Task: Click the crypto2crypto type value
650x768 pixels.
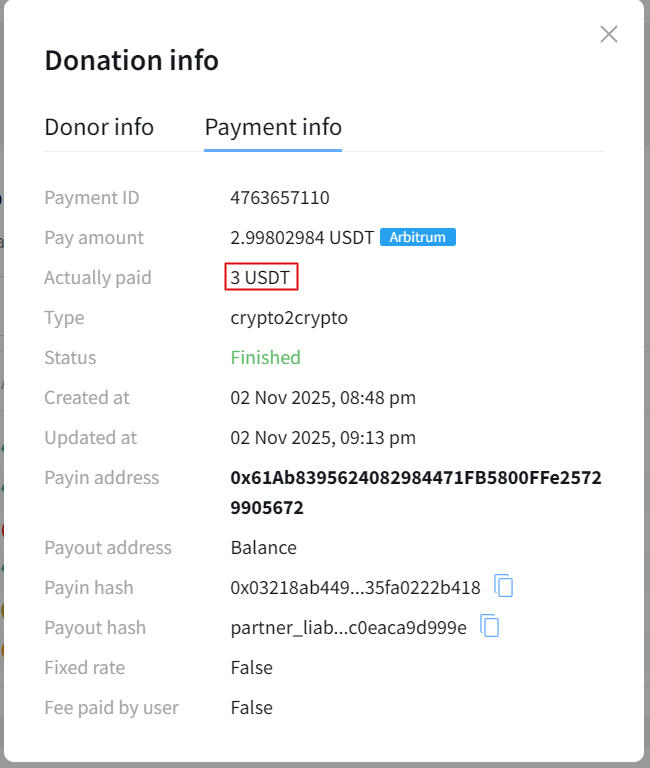Action: pos(289,317)
